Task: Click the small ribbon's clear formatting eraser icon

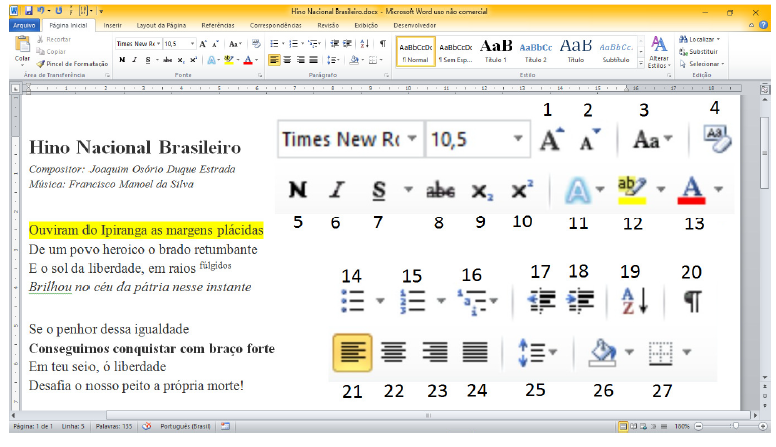Action: point(256,44)
